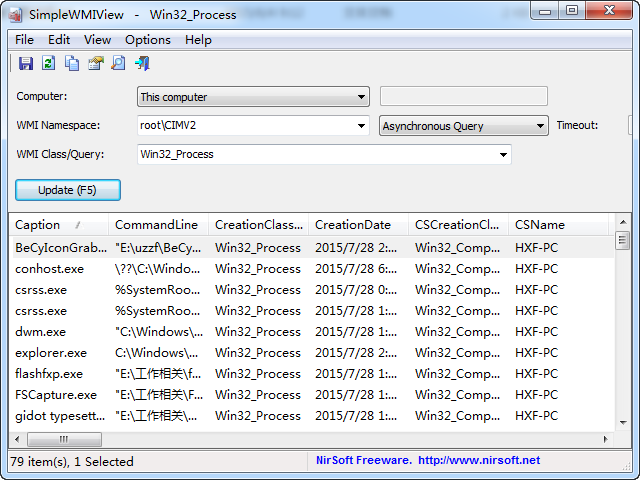Click the Exit door toolbar icon
640x480 pixels.
tap(142, 64)
